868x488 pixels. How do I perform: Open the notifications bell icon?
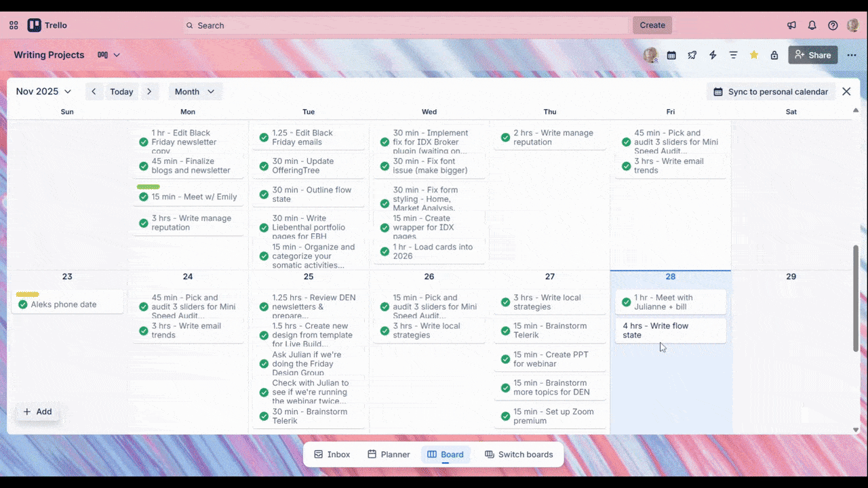pyautogui.click(x=812, y=25)
